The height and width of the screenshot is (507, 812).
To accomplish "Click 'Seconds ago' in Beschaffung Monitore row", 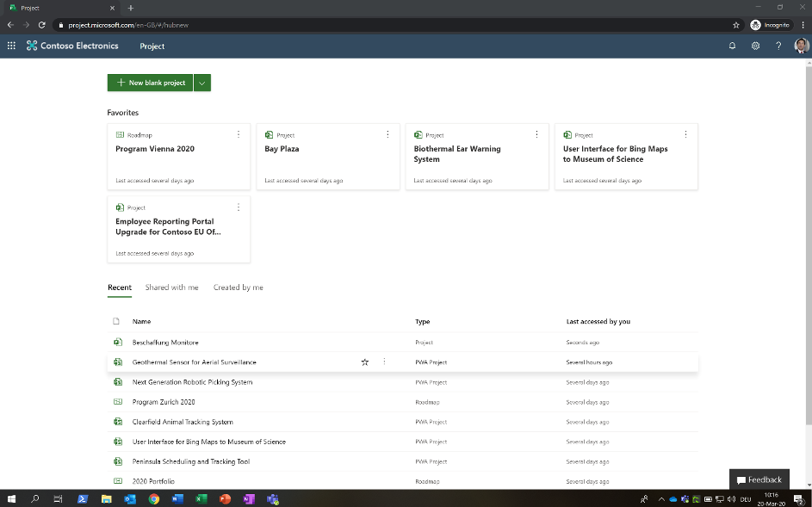I will 583,343.
